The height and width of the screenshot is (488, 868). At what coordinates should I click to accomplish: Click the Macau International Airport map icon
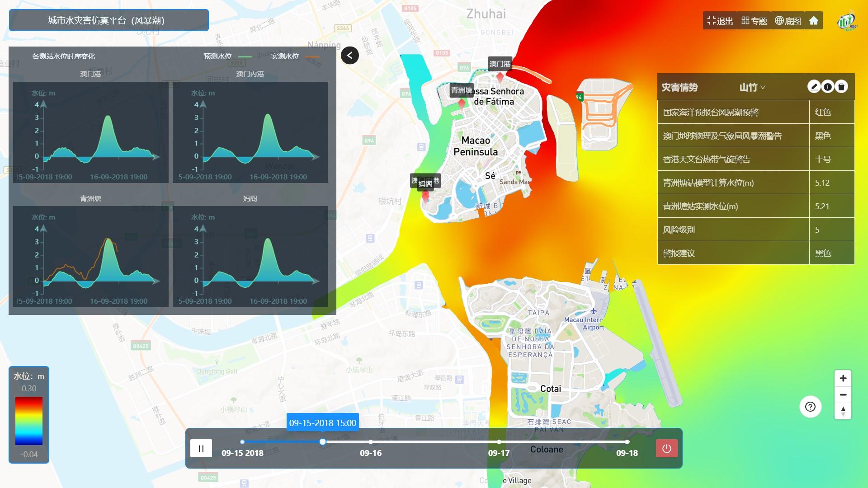[594, 311]
